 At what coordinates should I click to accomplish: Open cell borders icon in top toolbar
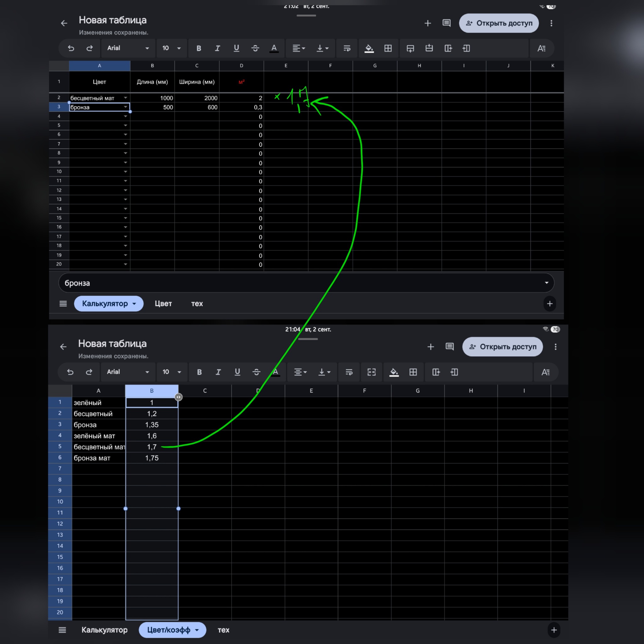388,48
